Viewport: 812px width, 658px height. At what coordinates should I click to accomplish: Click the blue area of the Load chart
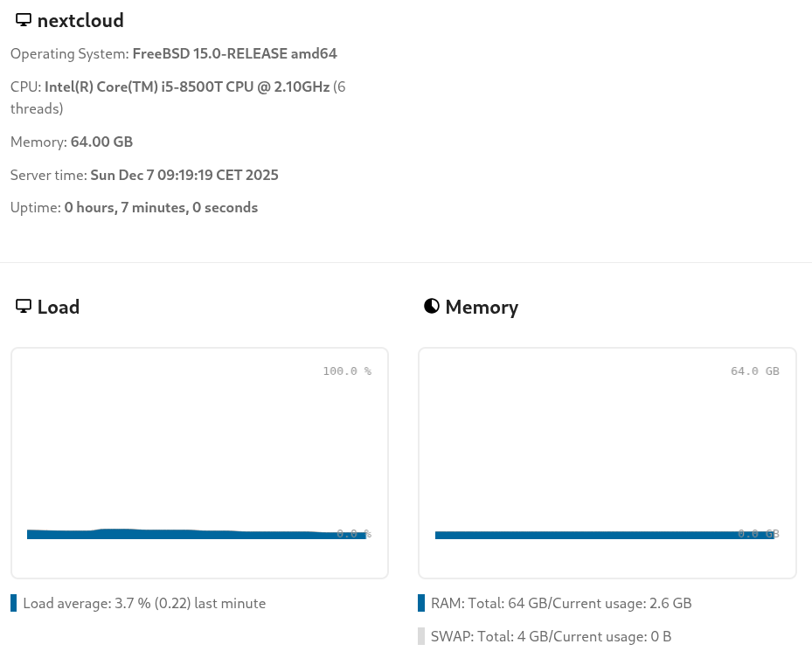(175, 534)
